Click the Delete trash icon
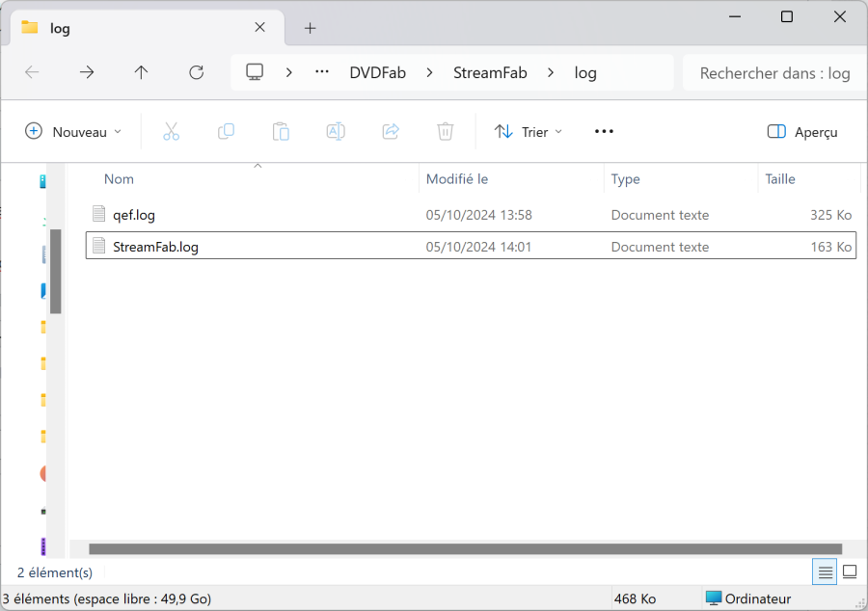The width and height of the screenshot is (868, 611). [x=445, y=132]
